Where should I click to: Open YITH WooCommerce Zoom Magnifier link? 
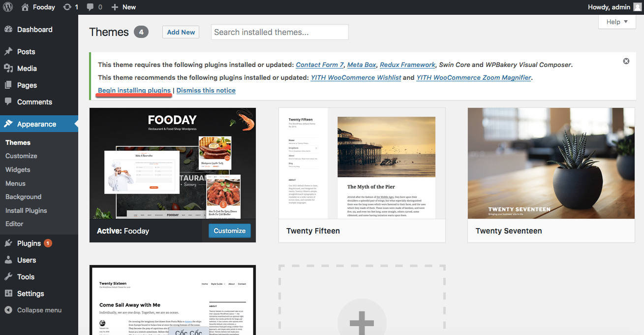click(x=474, y=77)
